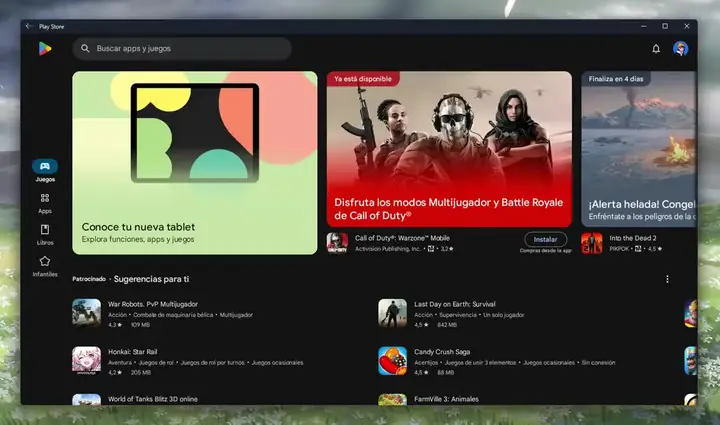Open the Call of Duty Warzone Mobile icon

click(337, 243)
